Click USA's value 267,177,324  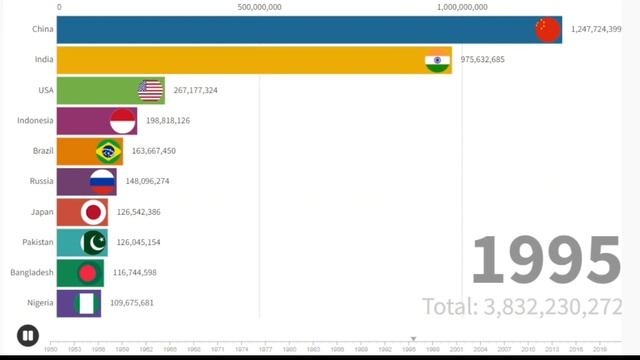point(196,90)
